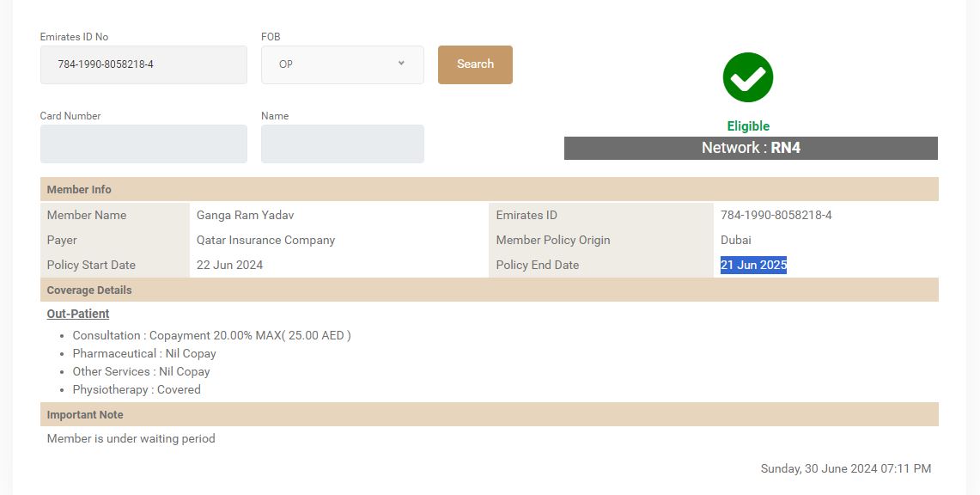Click the Network : RN4 banner
980x495 pixels.
pos(750,148)
